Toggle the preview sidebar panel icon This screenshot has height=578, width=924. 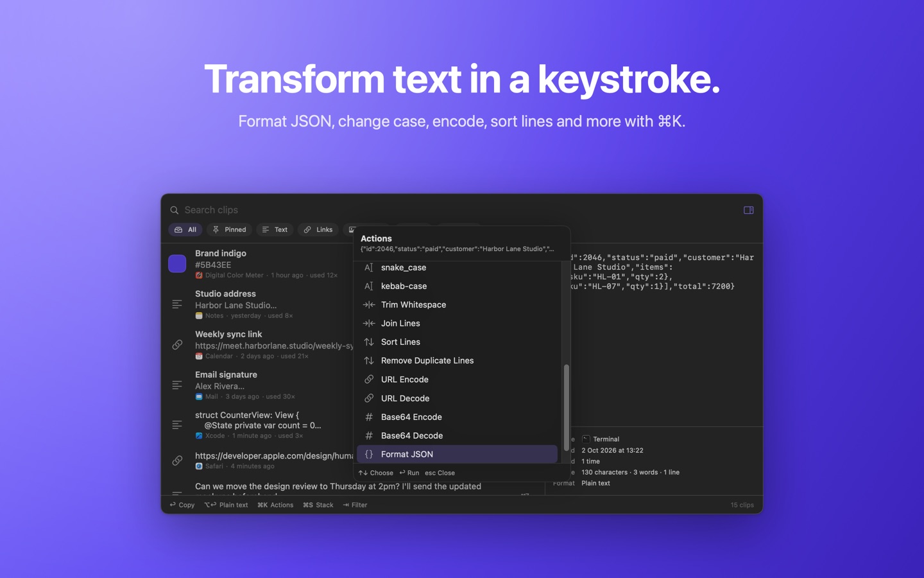click(748, 210)
